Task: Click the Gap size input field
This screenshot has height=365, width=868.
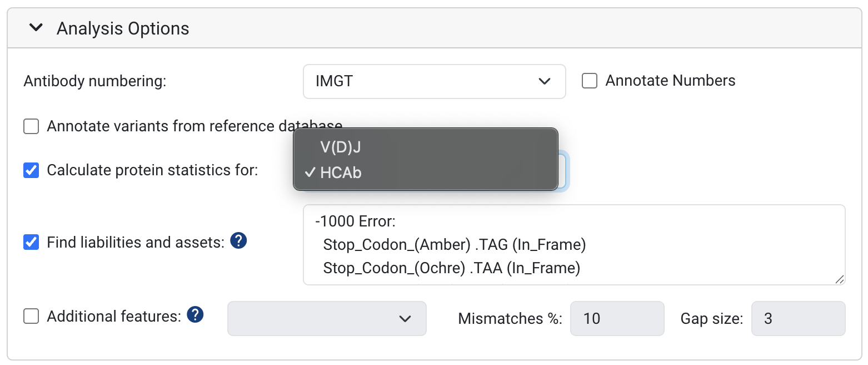Action: pos(798,319)
